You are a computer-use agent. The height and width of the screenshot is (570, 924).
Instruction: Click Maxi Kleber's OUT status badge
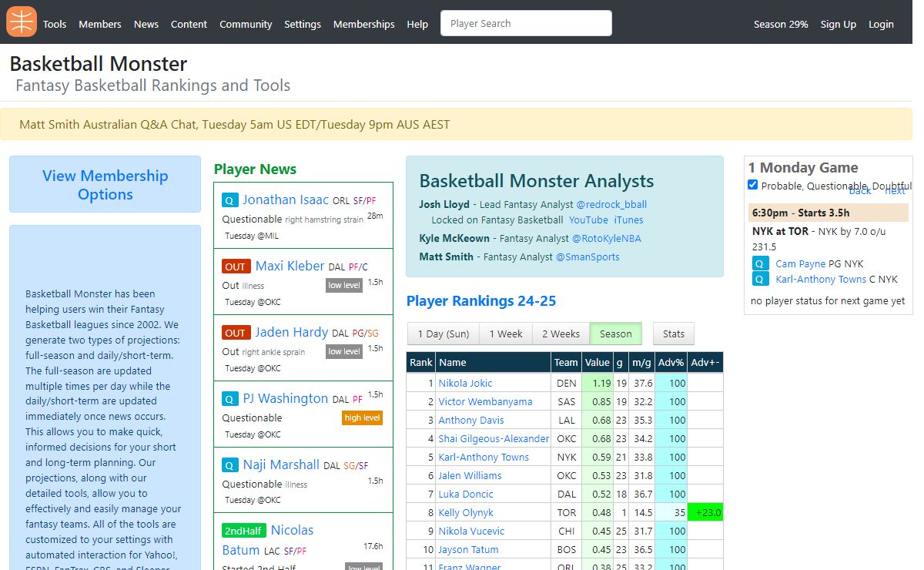[x=235, y=267]
